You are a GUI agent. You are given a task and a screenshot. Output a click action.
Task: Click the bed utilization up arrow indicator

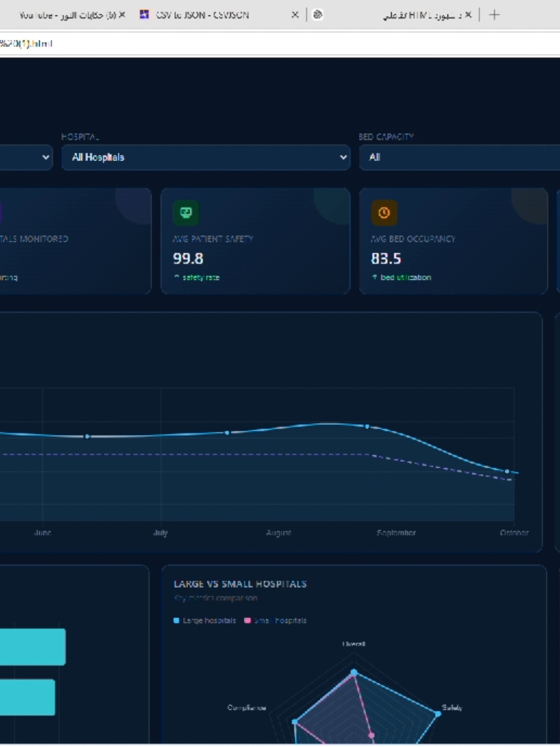[x=375, y=278]
